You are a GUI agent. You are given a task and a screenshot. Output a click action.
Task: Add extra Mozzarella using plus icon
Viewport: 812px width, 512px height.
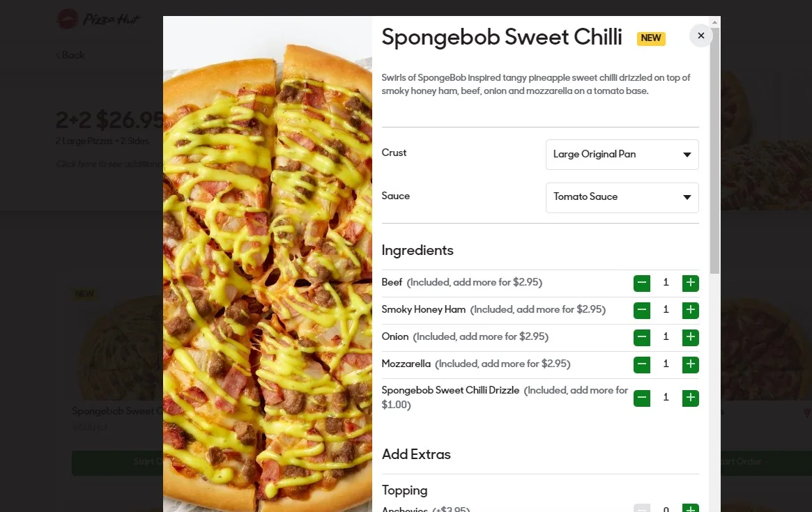pos(690,364)
